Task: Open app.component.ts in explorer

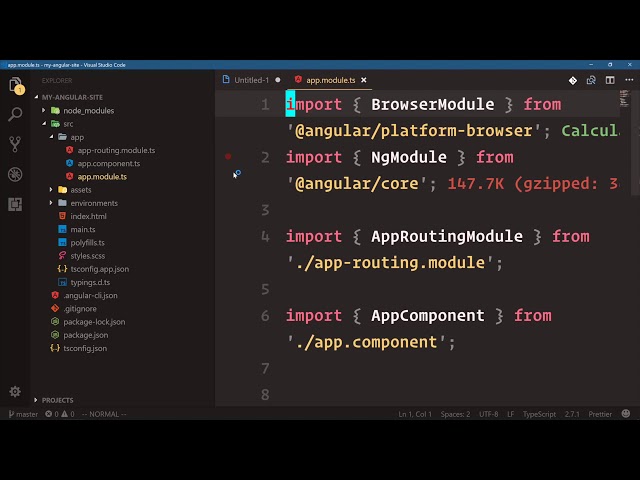Action: 109,163
